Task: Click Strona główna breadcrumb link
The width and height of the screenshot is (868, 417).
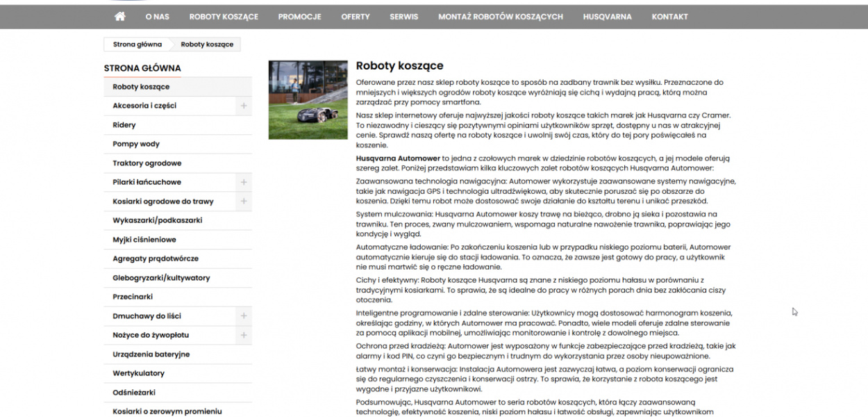Action: pos(137,44)
